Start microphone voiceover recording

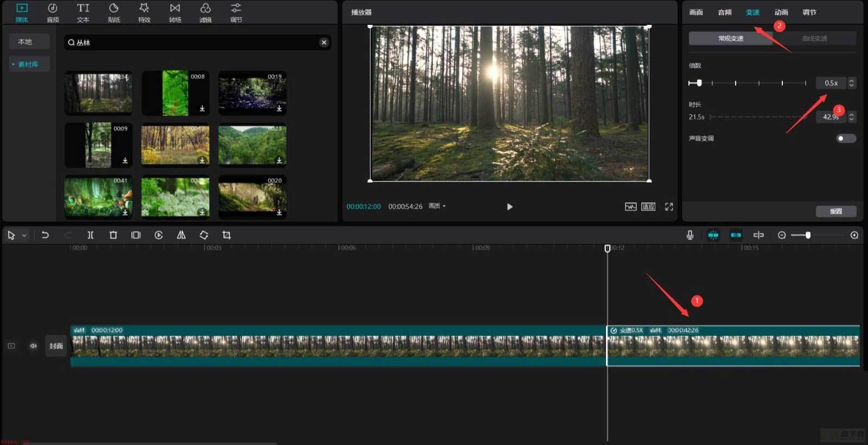coord(690,235)
